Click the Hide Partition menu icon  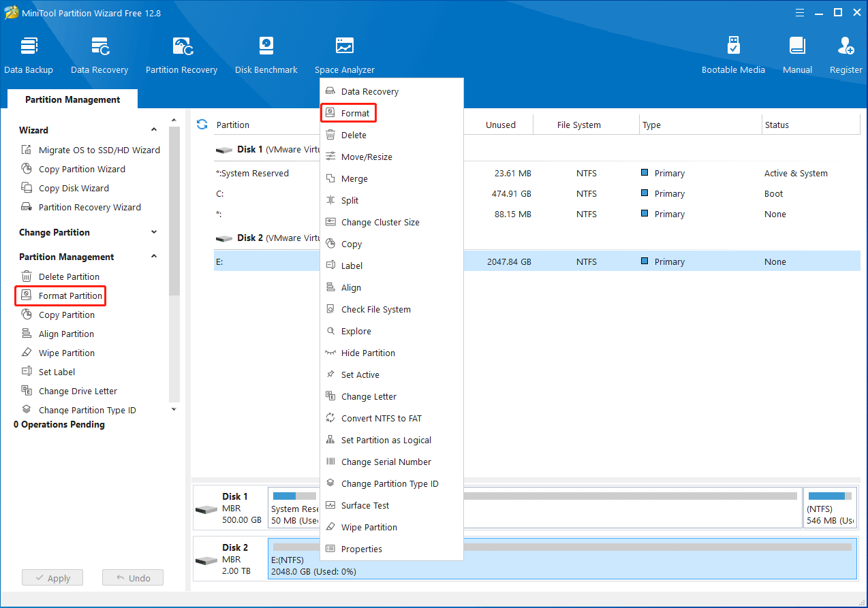(x=330, y=353)
